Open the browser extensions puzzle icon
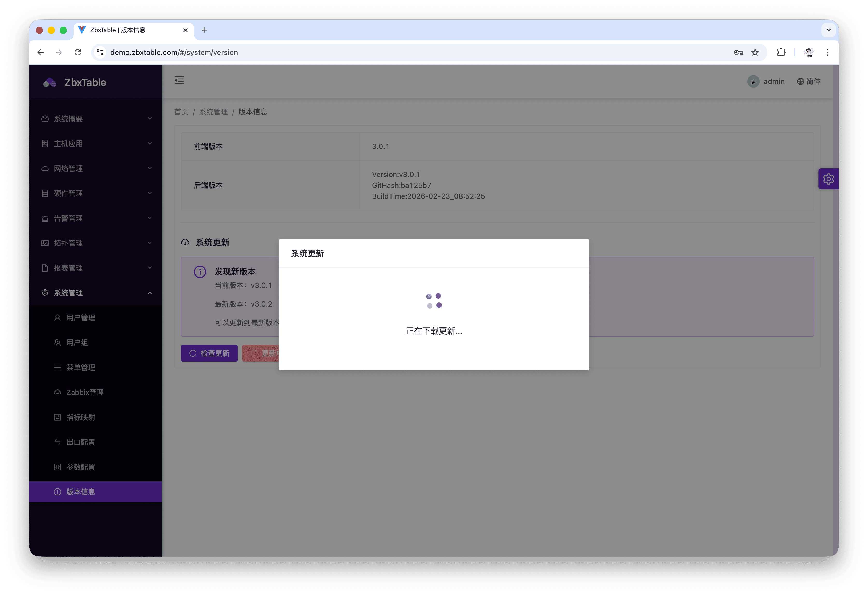 pos(781,52)
